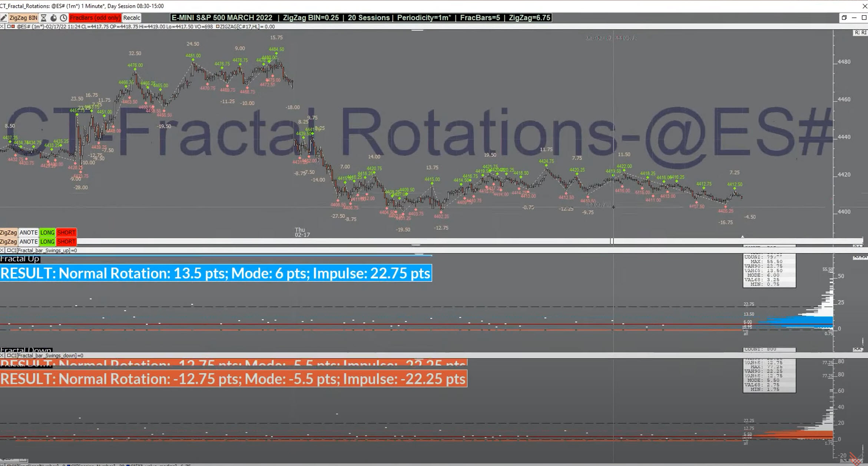The image size is (868, 466).
Task: Click the ANOTE button in the top row
Action: pyautogui.click(x=29, y=232)
